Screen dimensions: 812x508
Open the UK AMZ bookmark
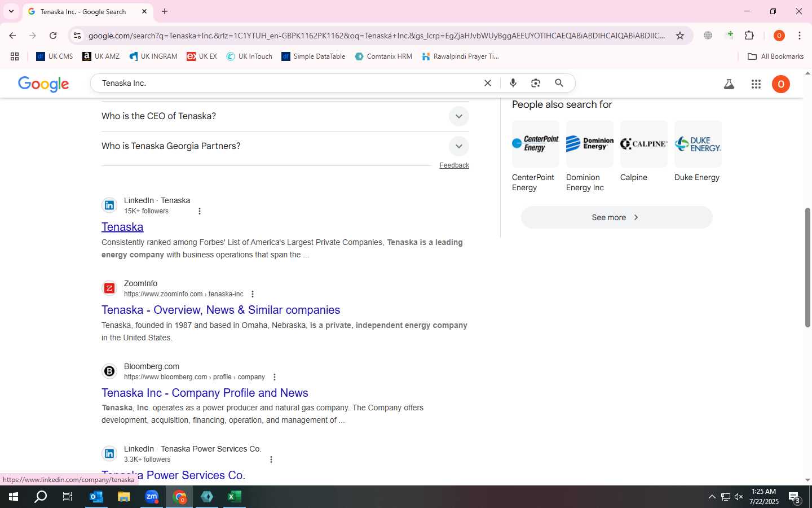[x=101, y=56]
